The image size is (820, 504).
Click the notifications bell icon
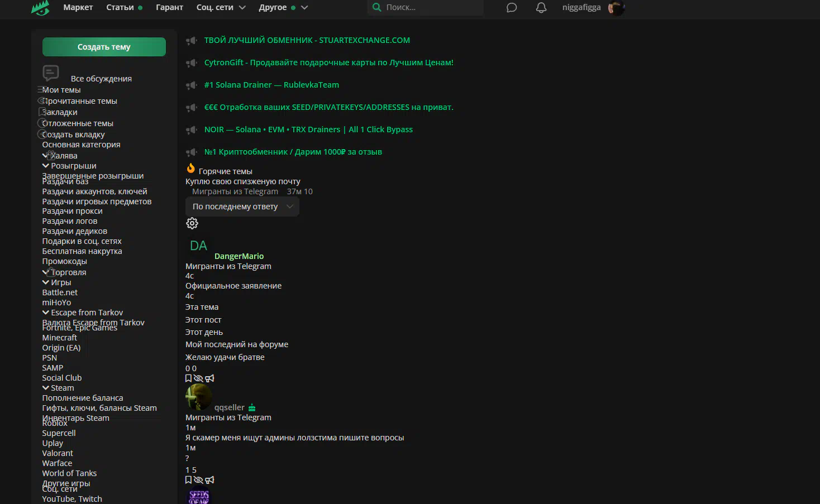pyautogui.click(x=541, y=8)
